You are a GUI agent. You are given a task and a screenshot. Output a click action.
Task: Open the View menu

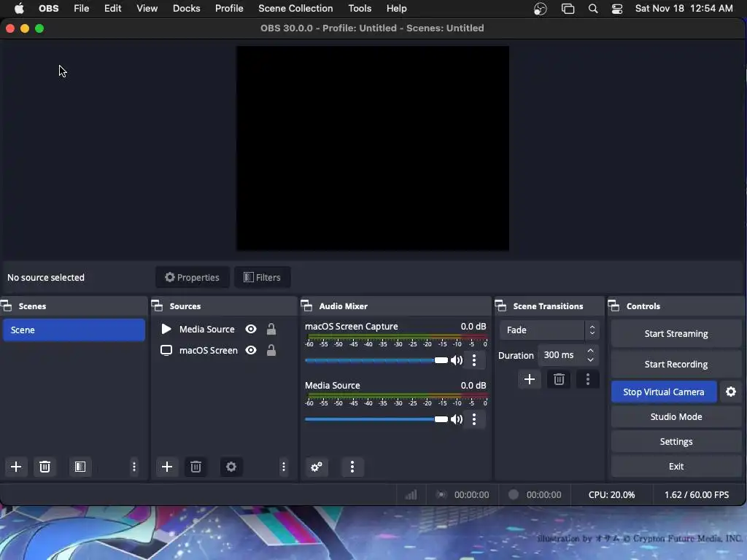pos(147,9)
